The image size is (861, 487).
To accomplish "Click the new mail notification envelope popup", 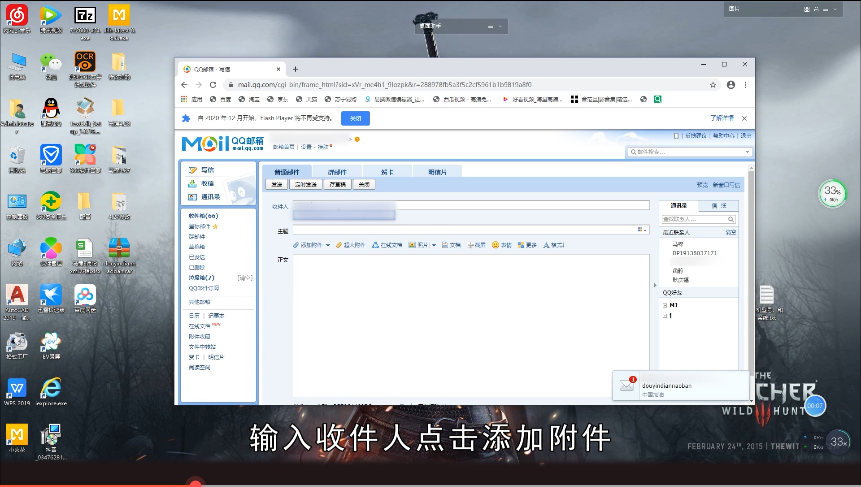I will [627, 385].
